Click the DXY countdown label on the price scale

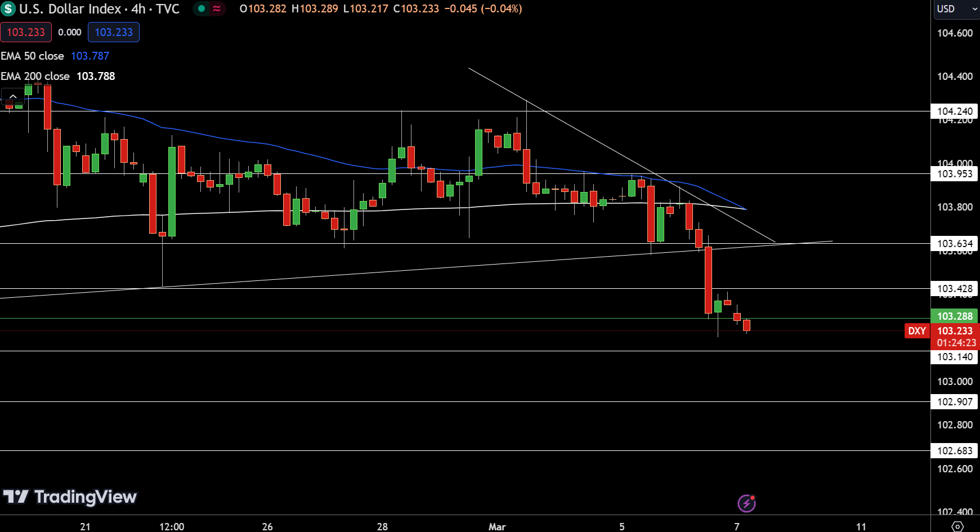(955, 342)
